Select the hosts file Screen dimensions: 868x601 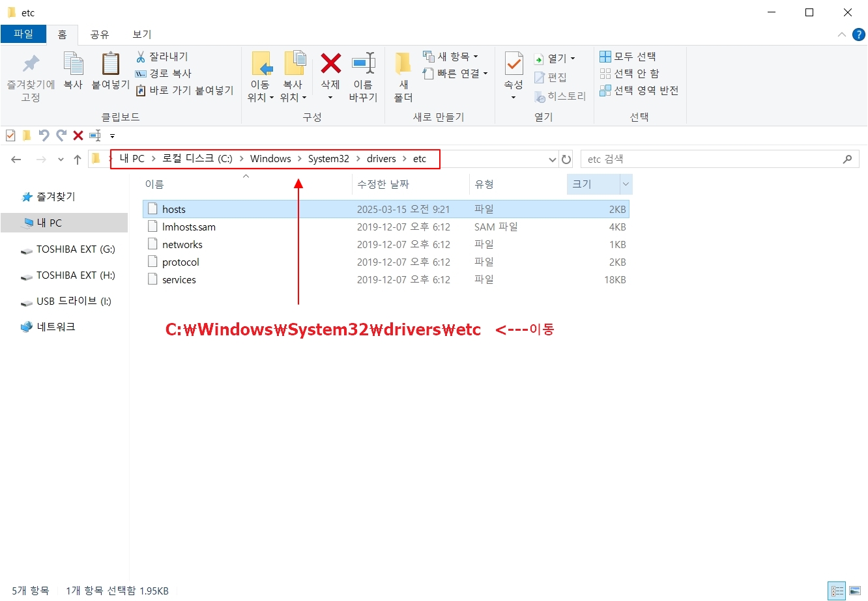(174, 209)
